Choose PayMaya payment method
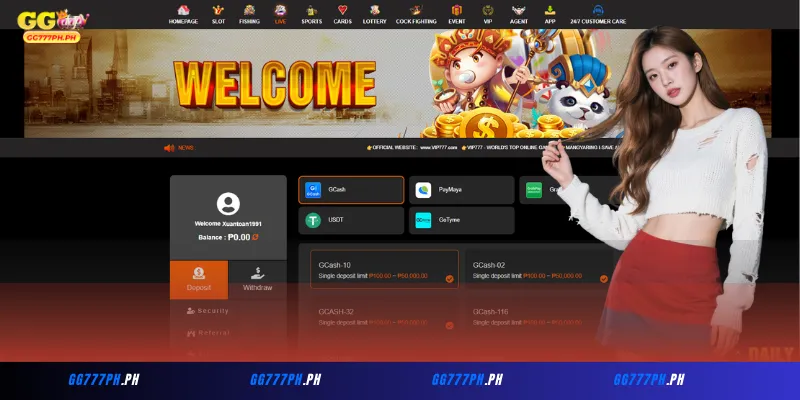Image resolution: width=800 pixels, height=400 pixels. 462,190
